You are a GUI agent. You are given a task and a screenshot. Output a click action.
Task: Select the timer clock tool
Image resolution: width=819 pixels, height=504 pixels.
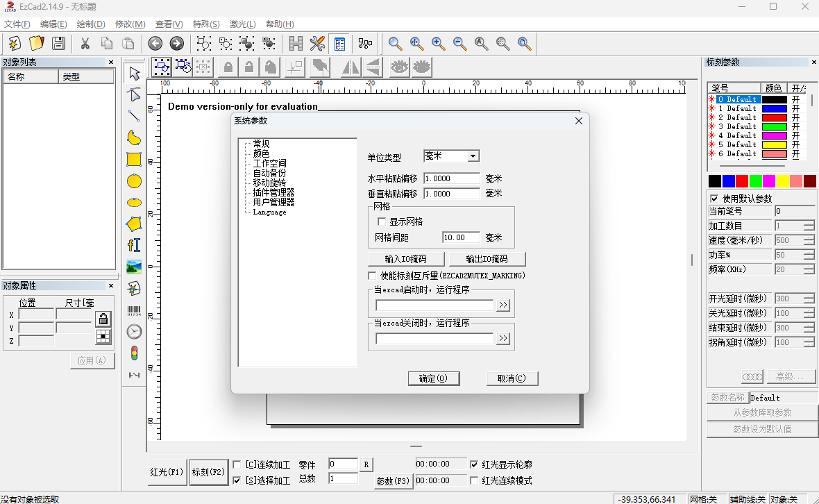click(134, 332)
